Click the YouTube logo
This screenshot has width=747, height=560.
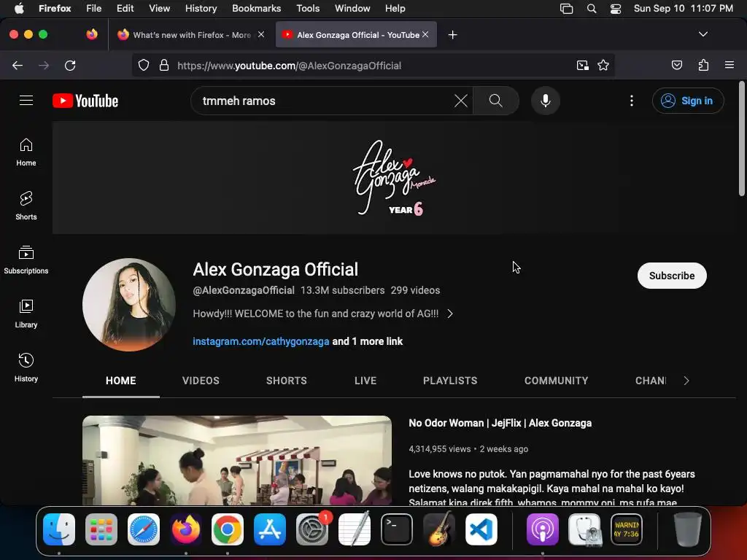(85, 101)
